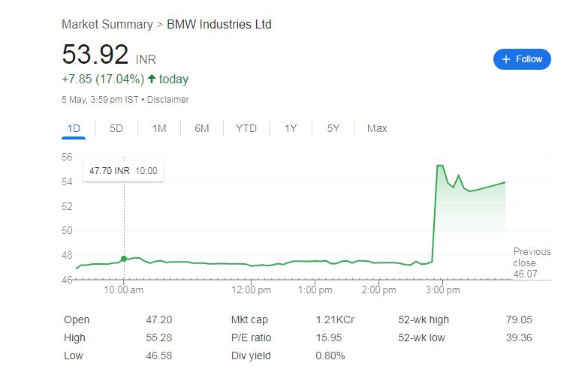This screenshot has height=378, width=588.
Task: Switch to the 1M chart tab
Action: point(159,128)
